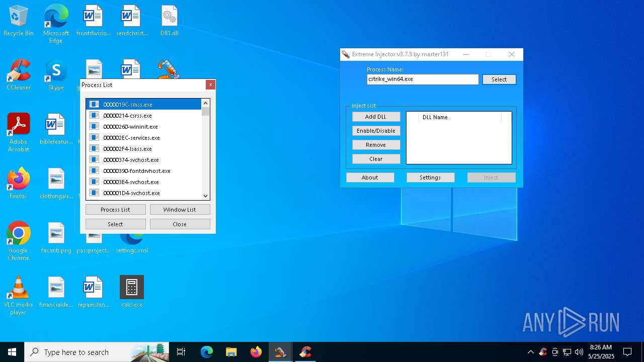Select the calc.exe desktop icon

pos(132,292)
